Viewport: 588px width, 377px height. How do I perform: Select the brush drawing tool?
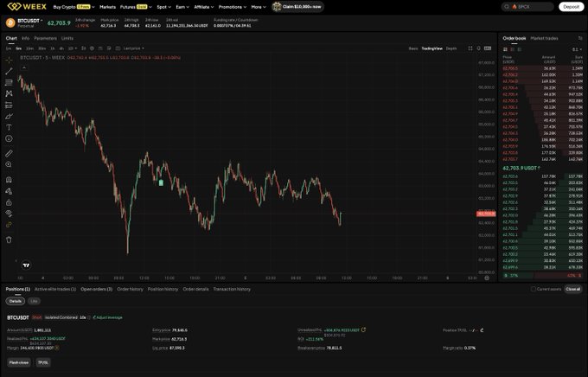(x=9, y=116)
